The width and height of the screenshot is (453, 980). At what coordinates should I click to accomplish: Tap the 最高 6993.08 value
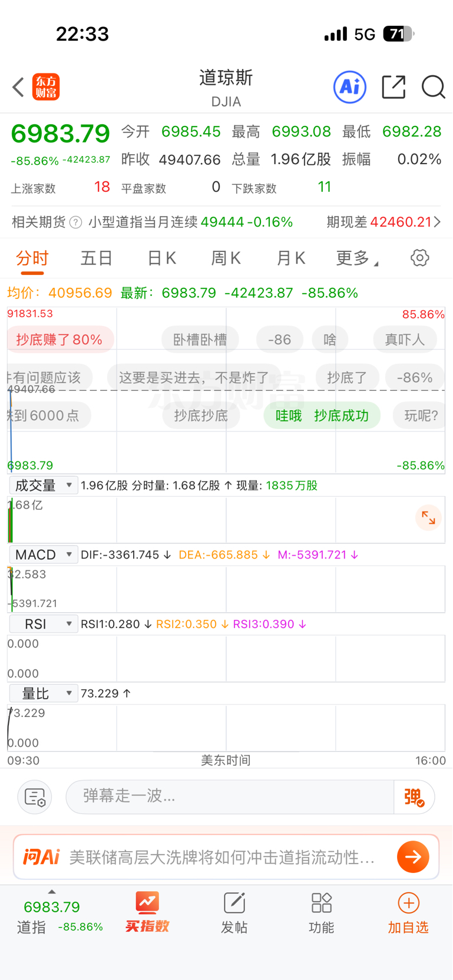click(301, 131)
